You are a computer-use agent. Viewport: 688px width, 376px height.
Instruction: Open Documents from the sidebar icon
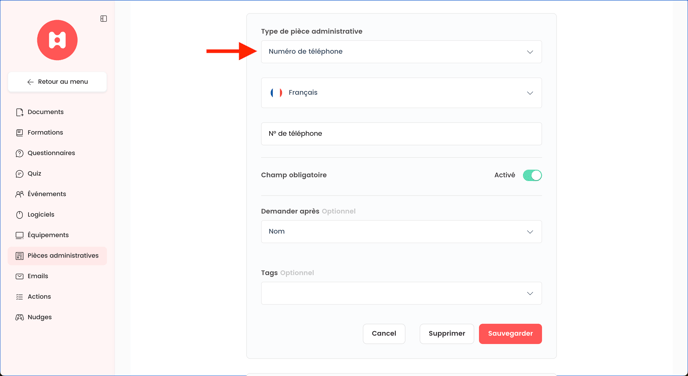coord(19,112)
